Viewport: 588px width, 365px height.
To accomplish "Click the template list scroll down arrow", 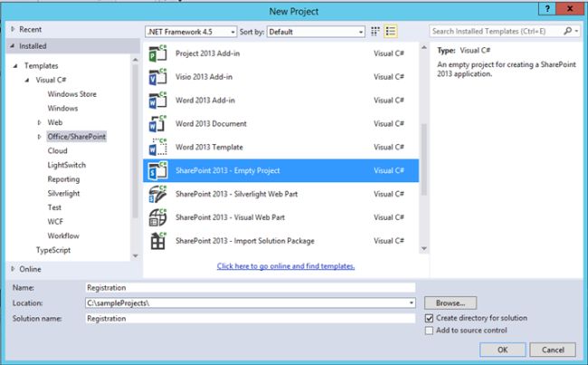I will (424, 248).
